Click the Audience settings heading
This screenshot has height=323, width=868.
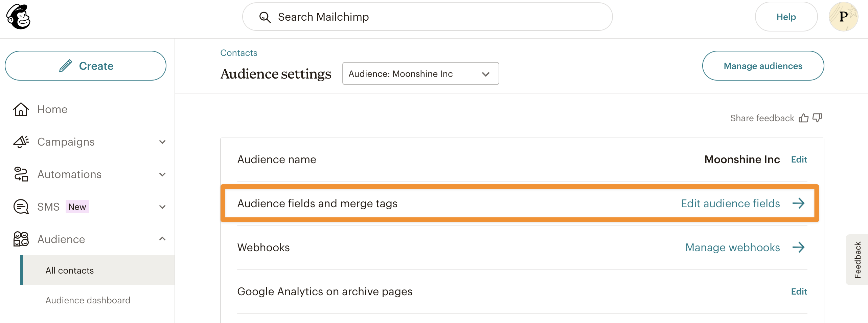click(x=276, y=74)
